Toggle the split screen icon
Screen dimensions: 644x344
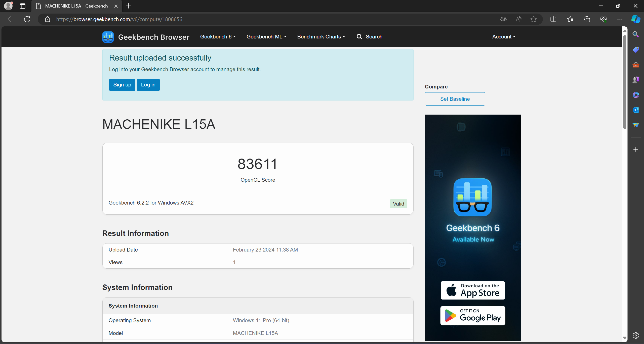point(553,19)
